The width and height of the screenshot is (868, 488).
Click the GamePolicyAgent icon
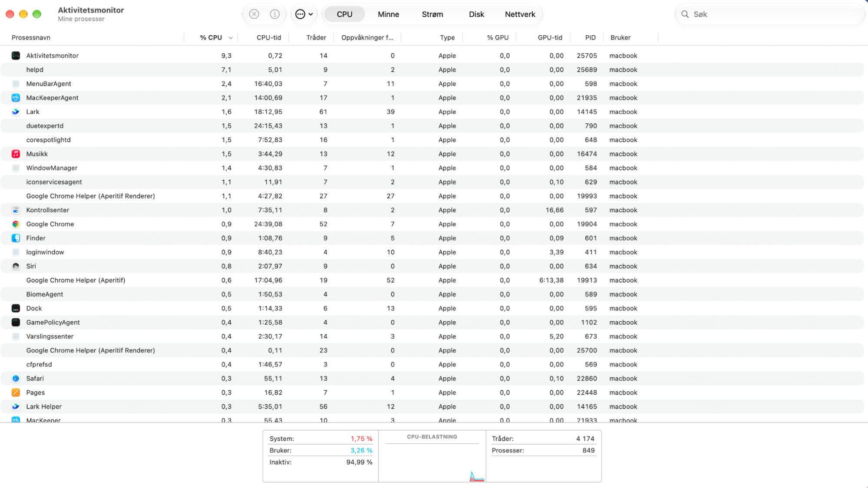click(x=16, y=322)
